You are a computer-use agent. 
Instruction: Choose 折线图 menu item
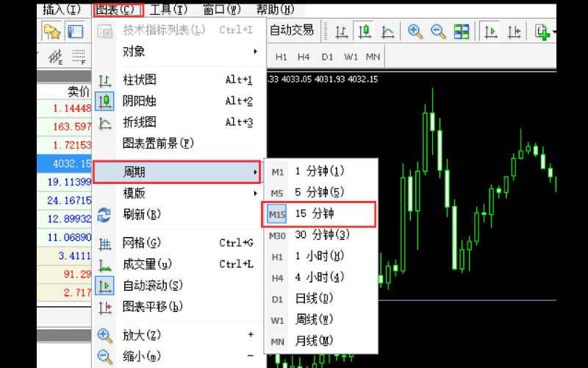(x=179, y=122)
